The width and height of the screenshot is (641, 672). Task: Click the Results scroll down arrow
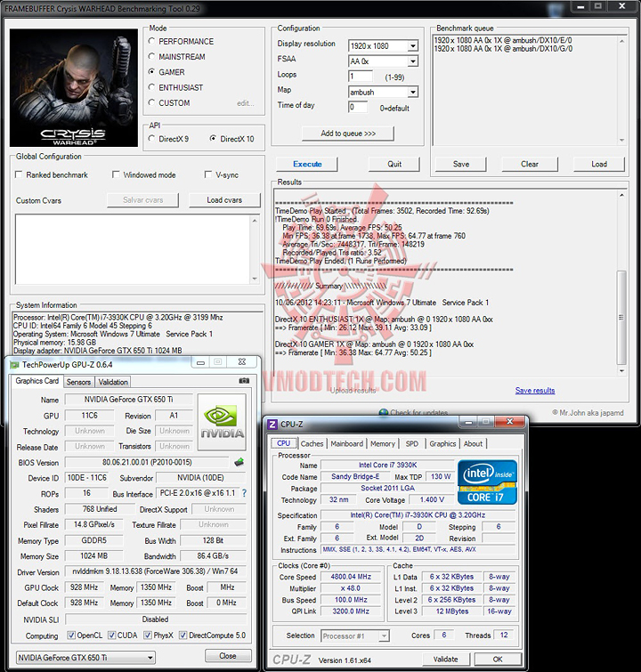tap(621, 371)
